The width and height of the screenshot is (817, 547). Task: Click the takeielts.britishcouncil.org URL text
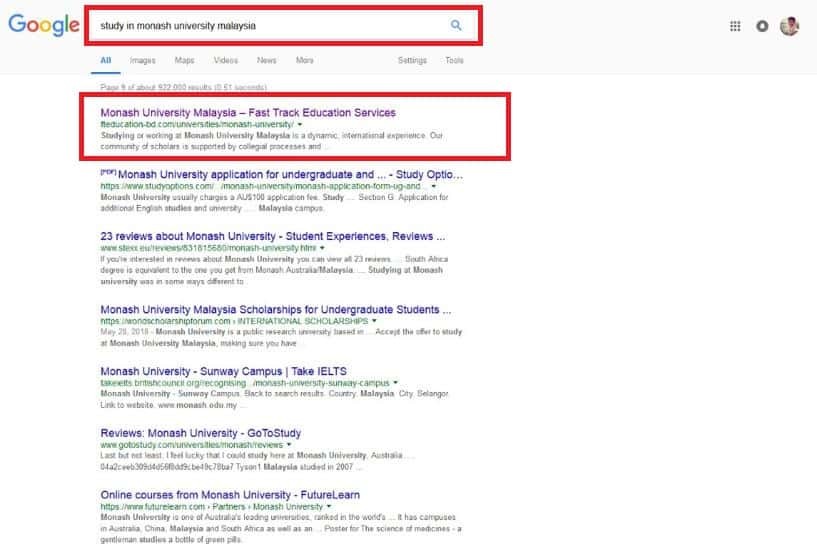[245, 383]
